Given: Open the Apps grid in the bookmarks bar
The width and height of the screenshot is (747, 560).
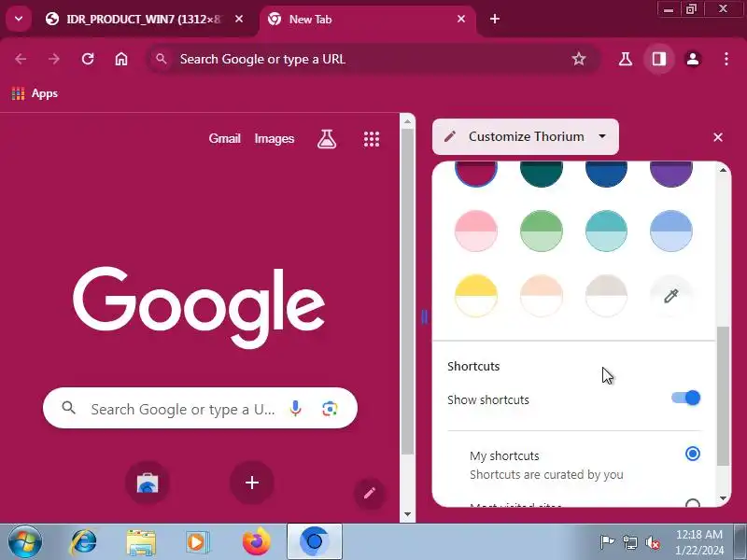Looking at the screenshot, I should pyautogui.click(x=35, y=93).
